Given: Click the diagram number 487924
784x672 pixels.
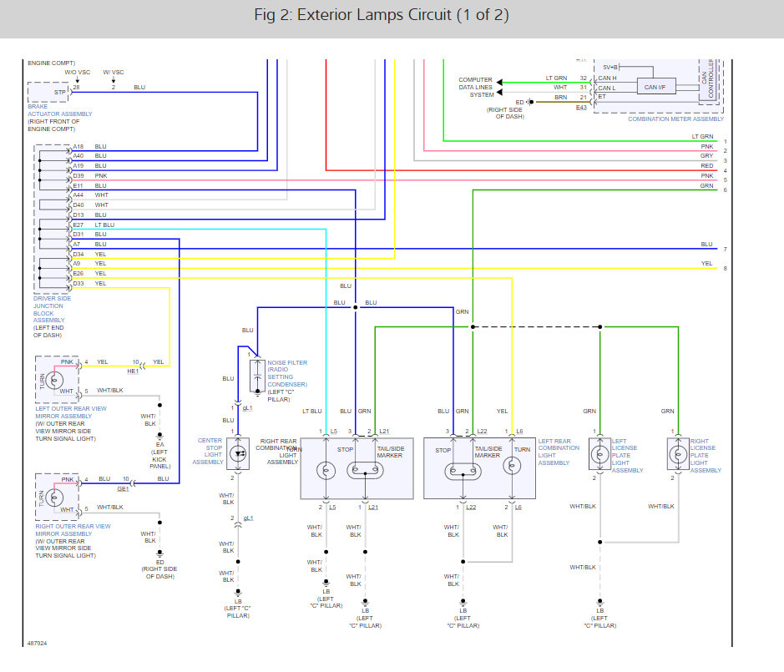Looking at the screenshot, I should pyautogui.click(x=37, y=643).
